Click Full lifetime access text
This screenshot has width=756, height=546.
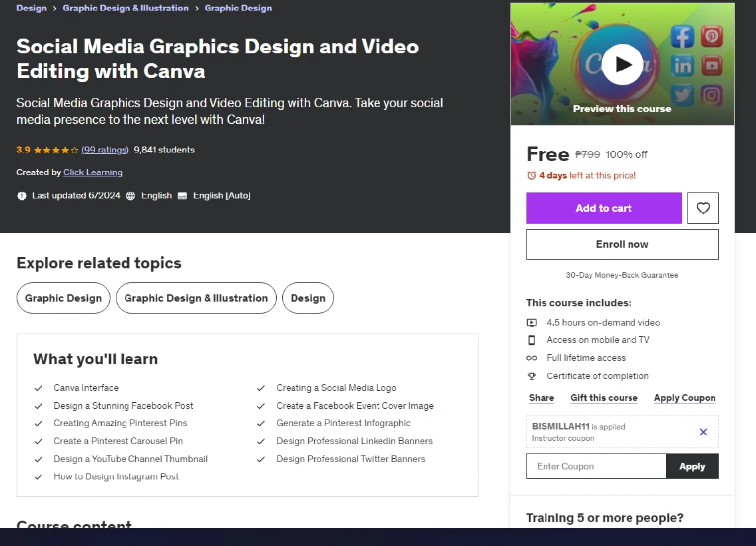tap(586, 358)
